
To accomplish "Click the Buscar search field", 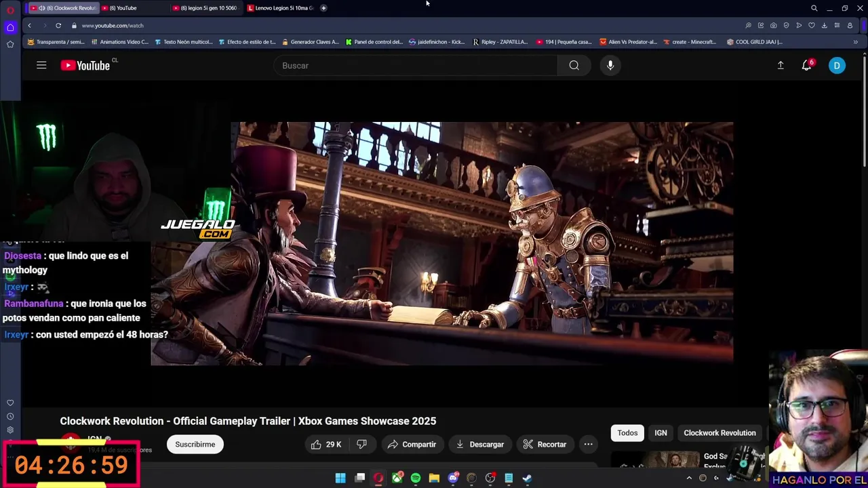I will tap(416, 65).
